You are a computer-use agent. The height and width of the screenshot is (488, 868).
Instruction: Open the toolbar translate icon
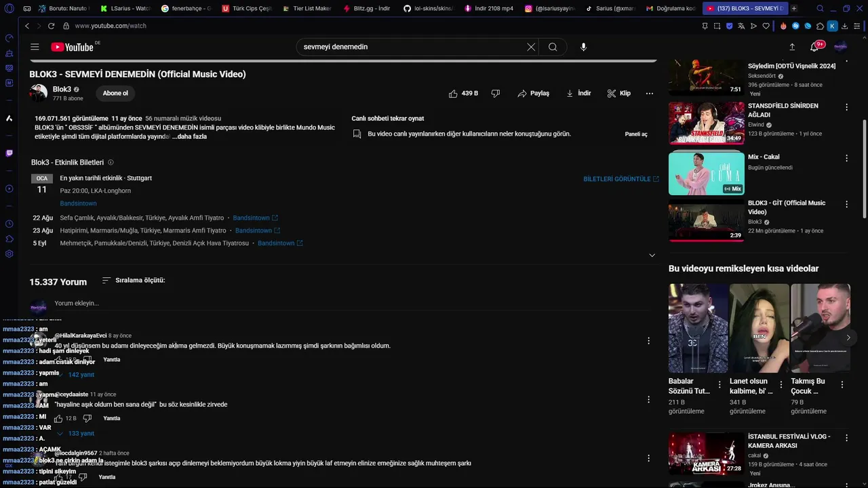click(742, 26)
